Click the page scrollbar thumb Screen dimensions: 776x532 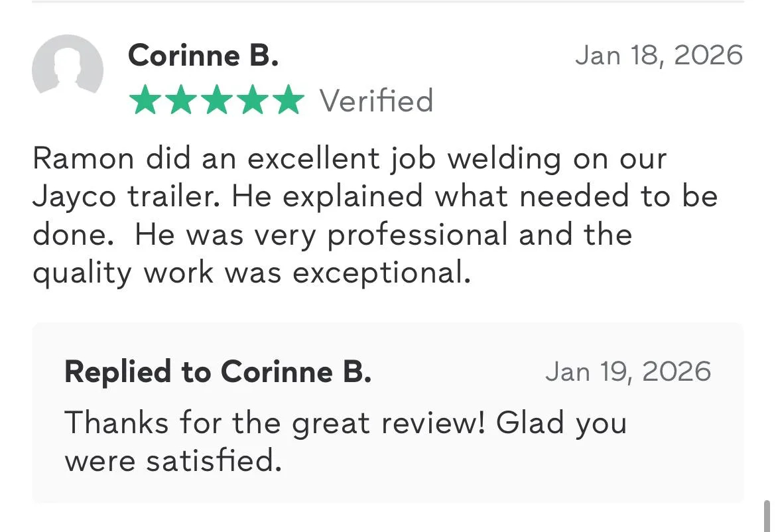[767, 516]
